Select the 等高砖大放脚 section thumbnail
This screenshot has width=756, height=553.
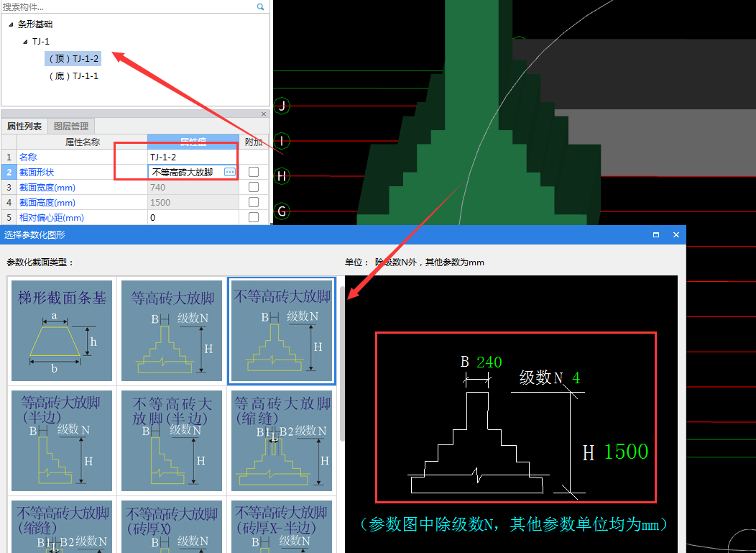(x=172, y=331)
